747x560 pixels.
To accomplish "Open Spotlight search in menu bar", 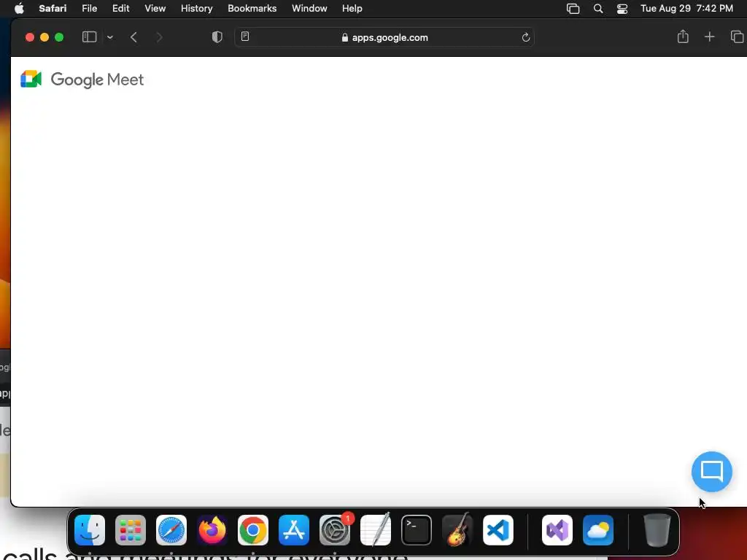I will click(598, 9).
